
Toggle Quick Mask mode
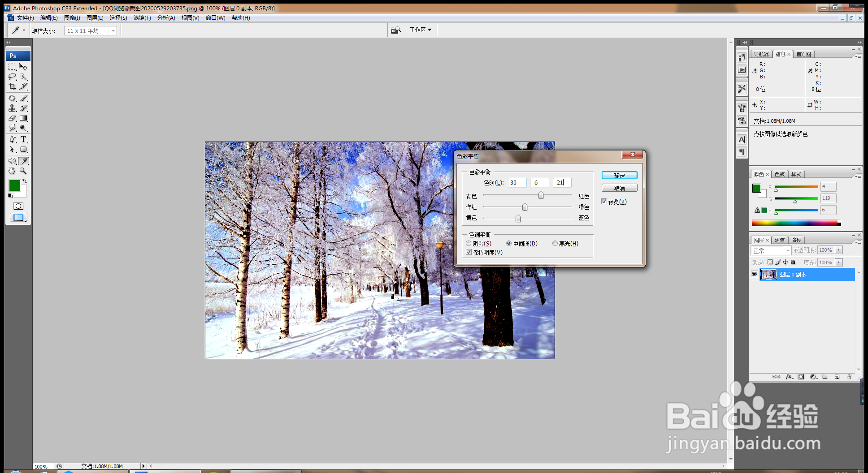[x=18, y=206]
